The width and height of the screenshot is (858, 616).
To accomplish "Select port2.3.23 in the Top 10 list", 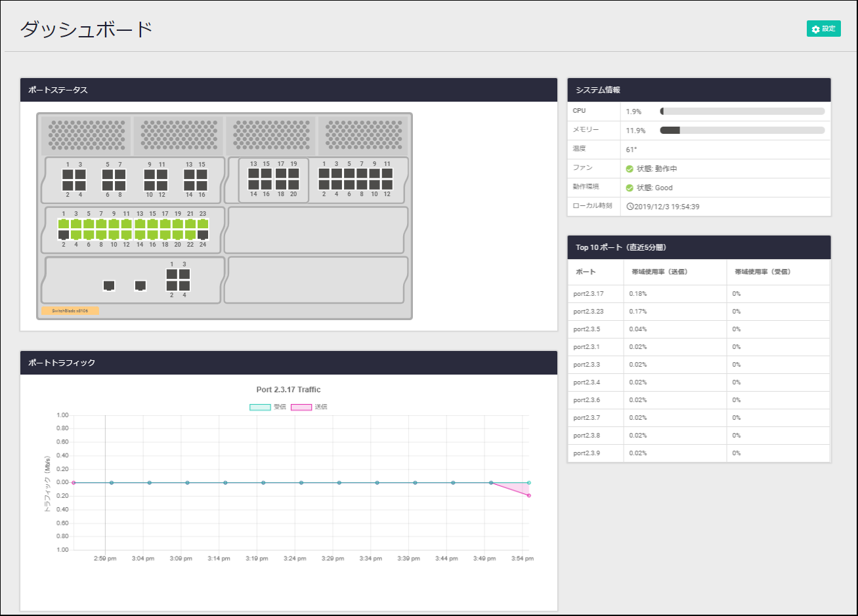I will [x=588, y=312].
